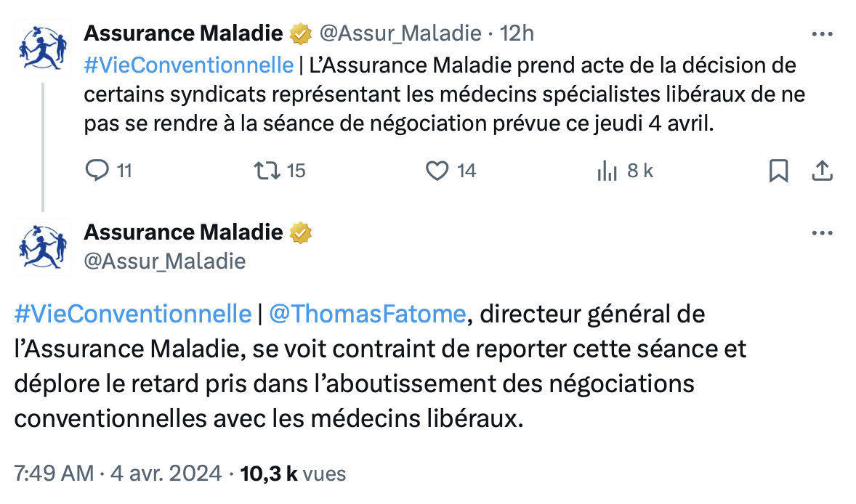Open @Assur_Maladie handle beside the 12h timestamp
This screenshot has height=504, width=856.
pos(400,34)
